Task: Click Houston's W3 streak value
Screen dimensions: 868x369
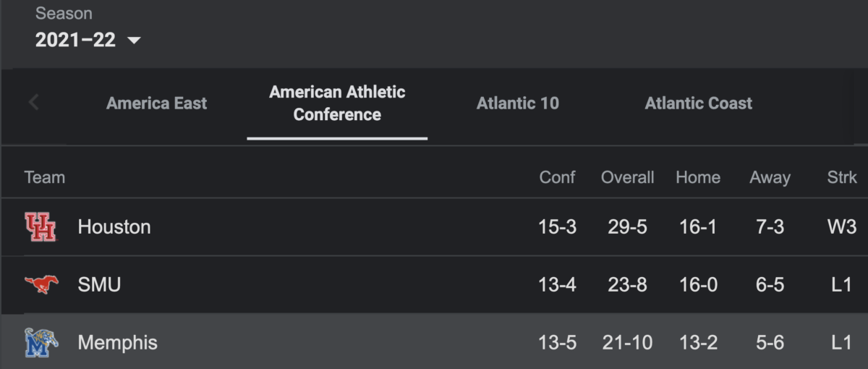Action: 842,227
